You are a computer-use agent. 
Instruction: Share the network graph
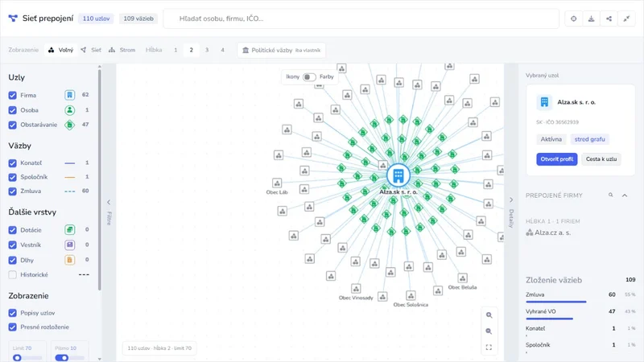(x=609, y=19)
